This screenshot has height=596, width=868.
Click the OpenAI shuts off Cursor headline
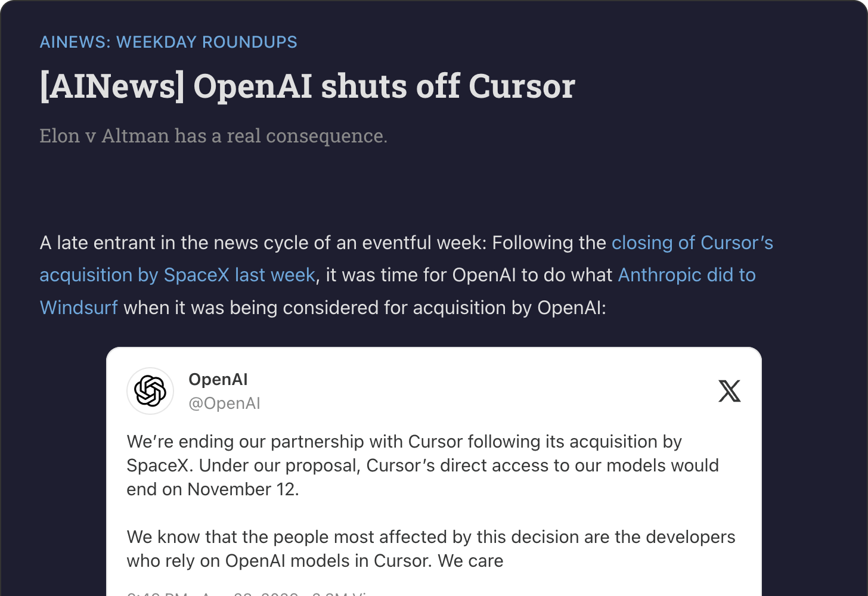pos(307,86)
